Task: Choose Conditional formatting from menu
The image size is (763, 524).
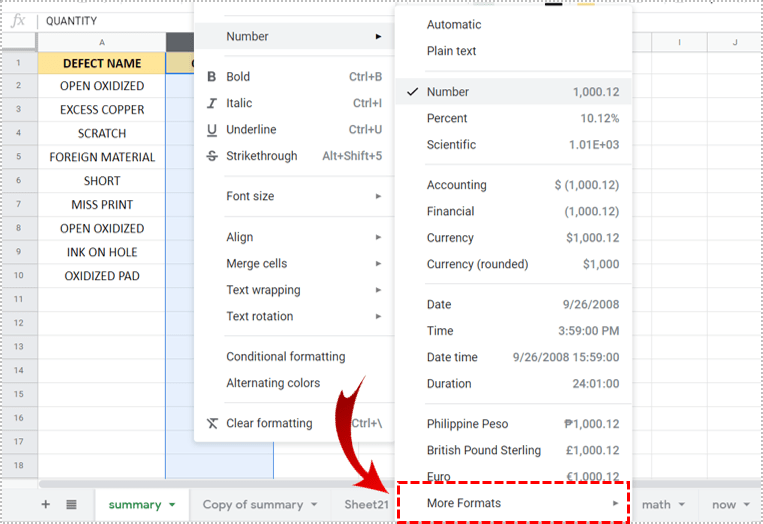Action: 286,357
